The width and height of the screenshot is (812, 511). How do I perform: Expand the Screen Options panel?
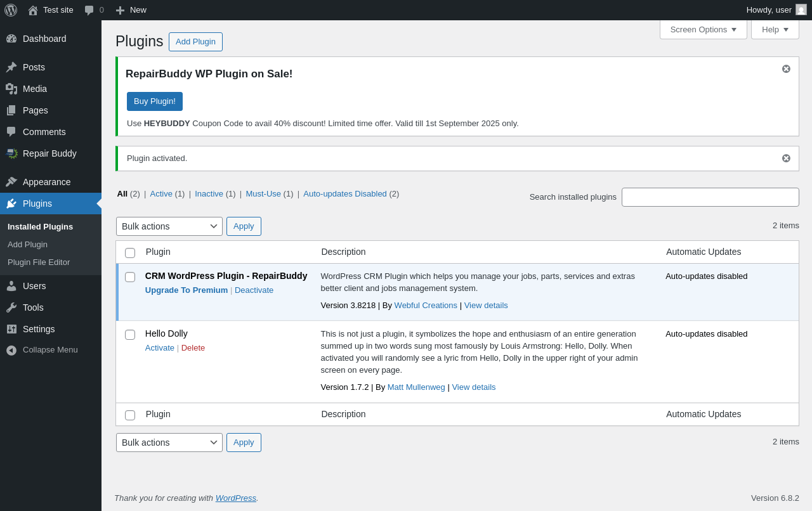[704, 29]
